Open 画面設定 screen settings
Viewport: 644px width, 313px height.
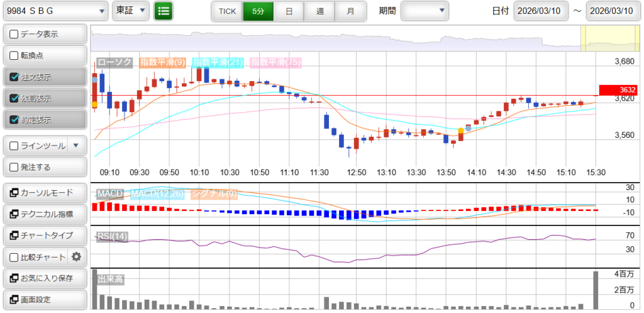pyautogui.click(x=45, y=299)
